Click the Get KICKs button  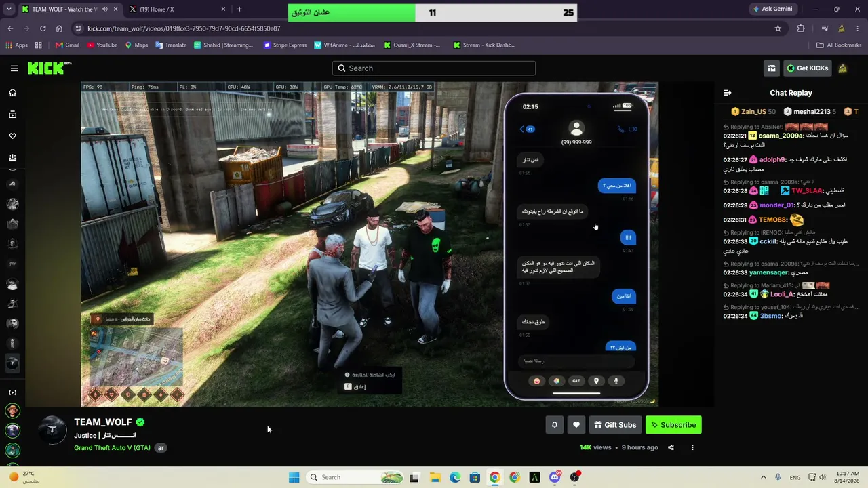tap(807, 68)
